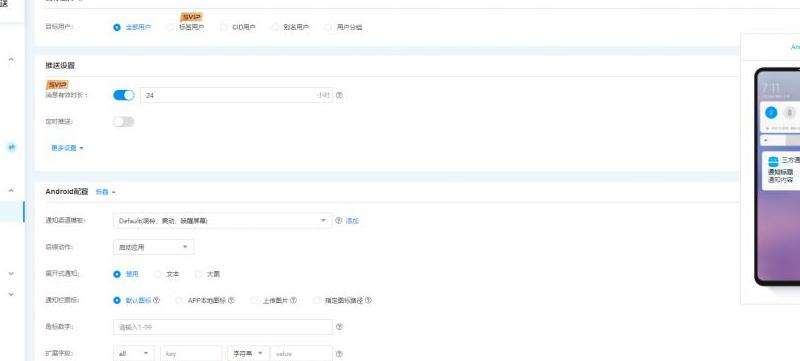
Task: Choose the 别名用户 radio option
Action: [276, 28]
